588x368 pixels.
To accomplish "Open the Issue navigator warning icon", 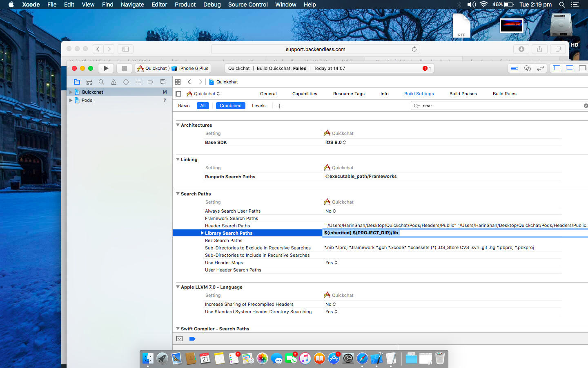I will click(114, 82).
